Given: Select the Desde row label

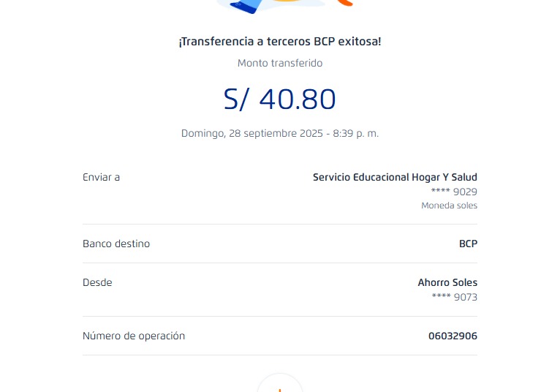Looking at the screenshot, I should pos(97,282).
